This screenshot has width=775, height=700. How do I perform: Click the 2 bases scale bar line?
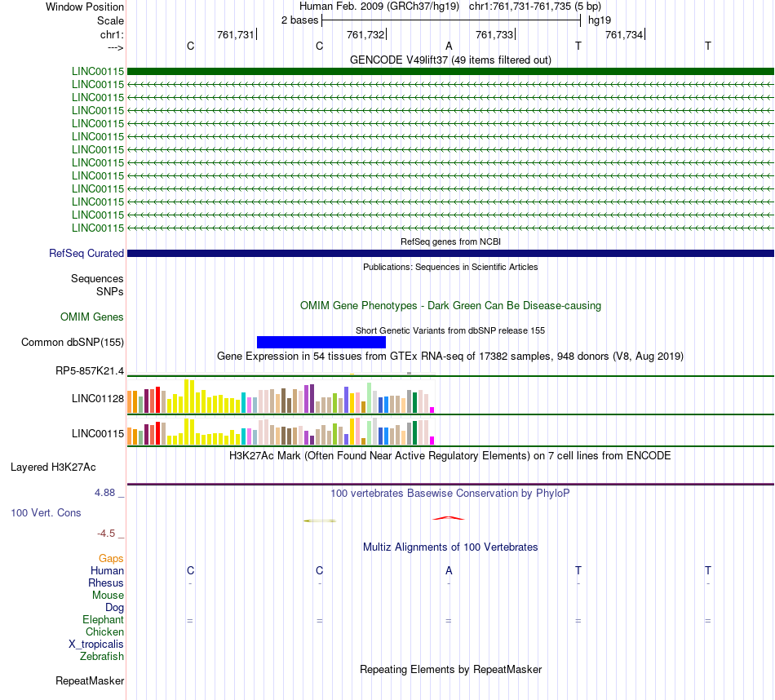point(451,20)
